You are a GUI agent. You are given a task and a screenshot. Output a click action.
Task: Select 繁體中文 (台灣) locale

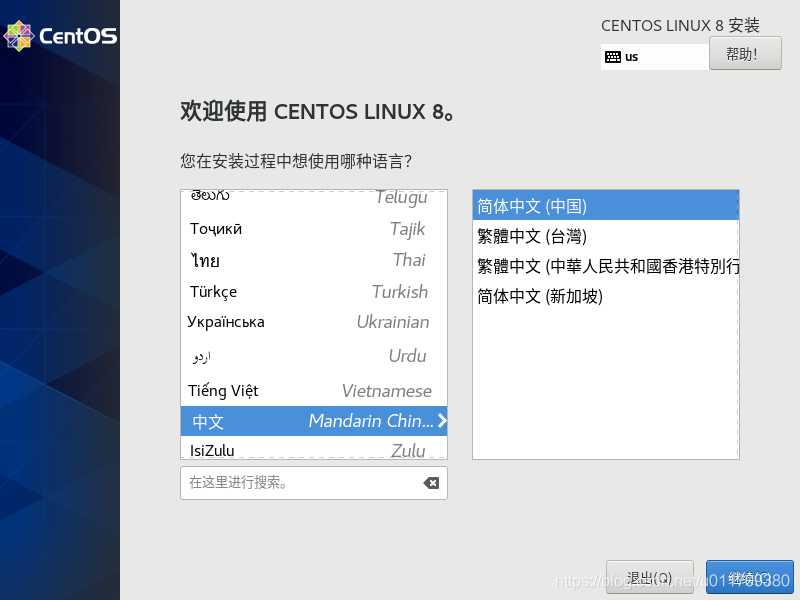tap(605, 236)
